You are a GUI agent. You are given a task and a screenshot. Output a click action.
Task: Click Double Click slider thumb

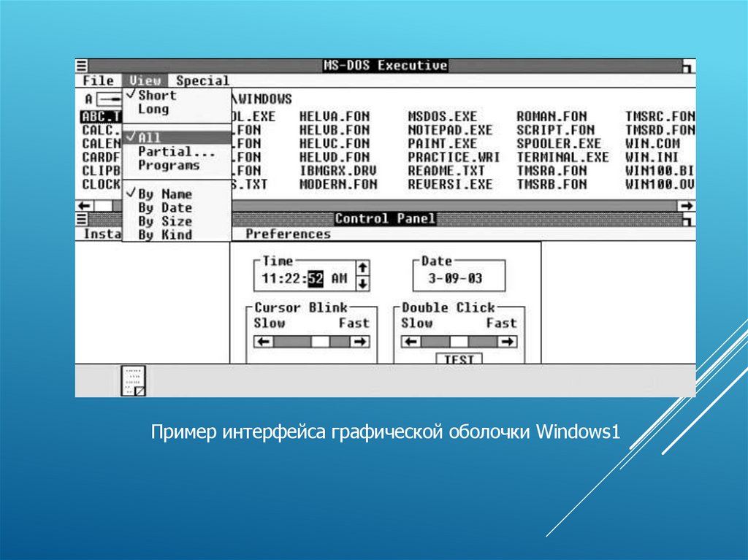point(459,342)
